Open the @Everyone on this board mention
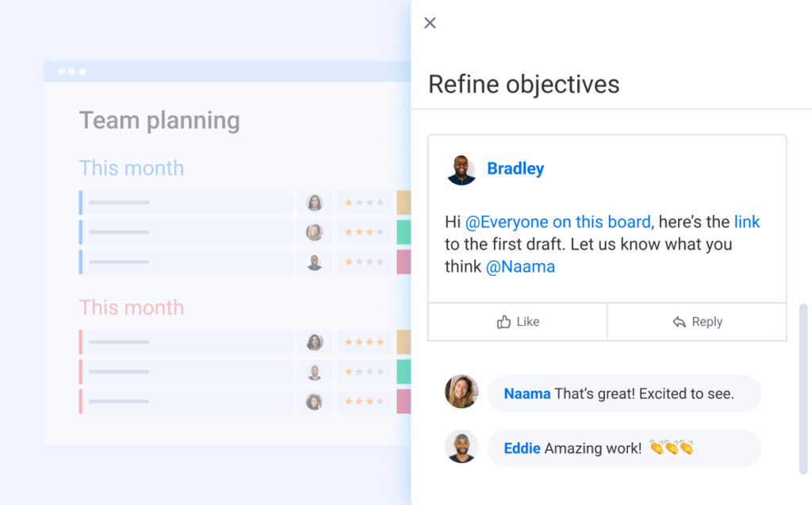 [559, 222]
